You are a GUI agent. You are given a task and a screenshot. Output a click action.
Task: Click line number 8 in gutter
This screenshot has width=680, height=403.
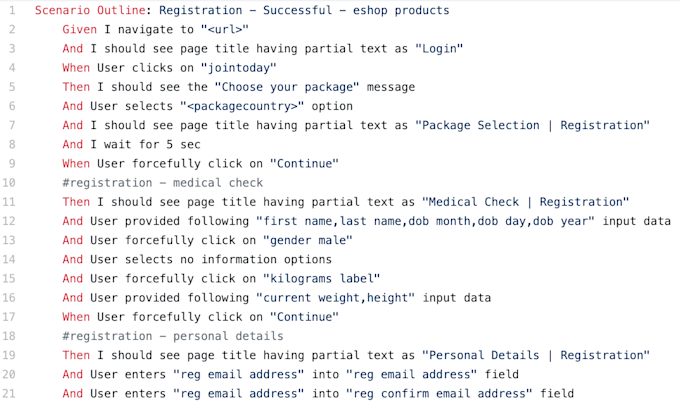pyautogui.click(x=12, y=144)
